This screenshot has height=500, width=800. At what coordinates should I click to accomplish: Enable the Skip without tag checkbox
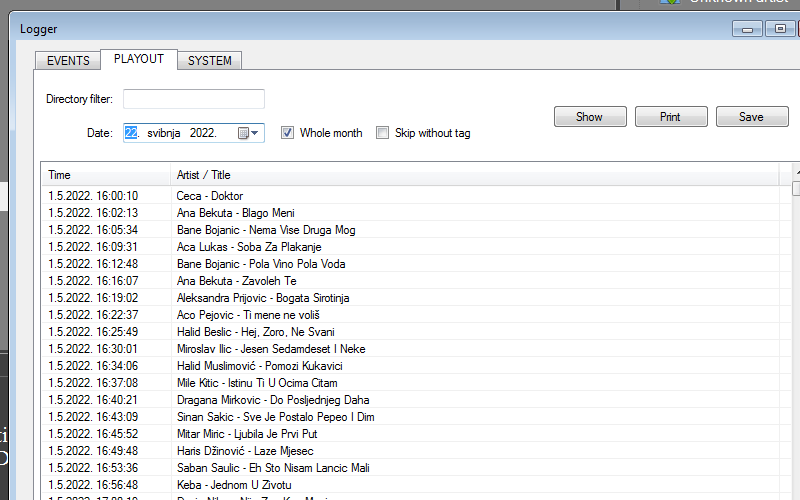point(382,133)
